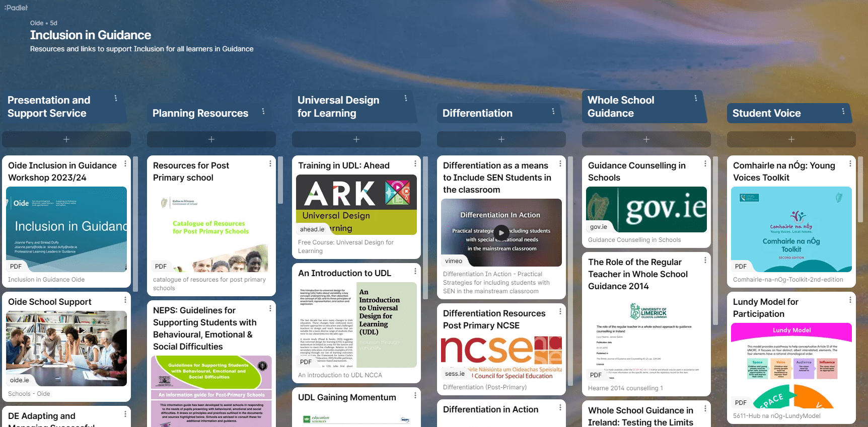868x427 pixels.
Task: Click 'Comhairle-na-nOg-Toolkit-2nd-edition' caption
Action: pyautogui.click(x=788, y=280)
